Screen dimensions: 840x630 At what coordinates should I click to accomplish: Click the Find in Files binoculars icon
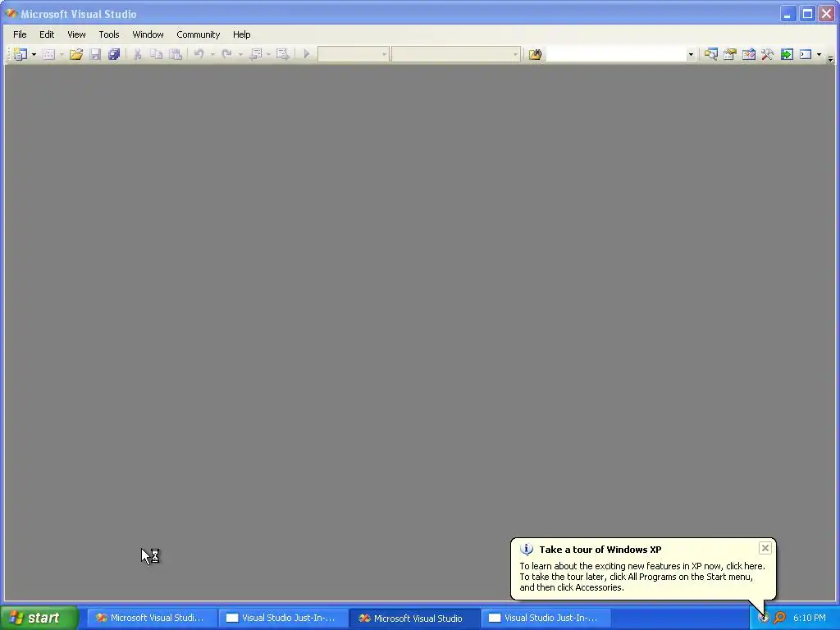535,54
